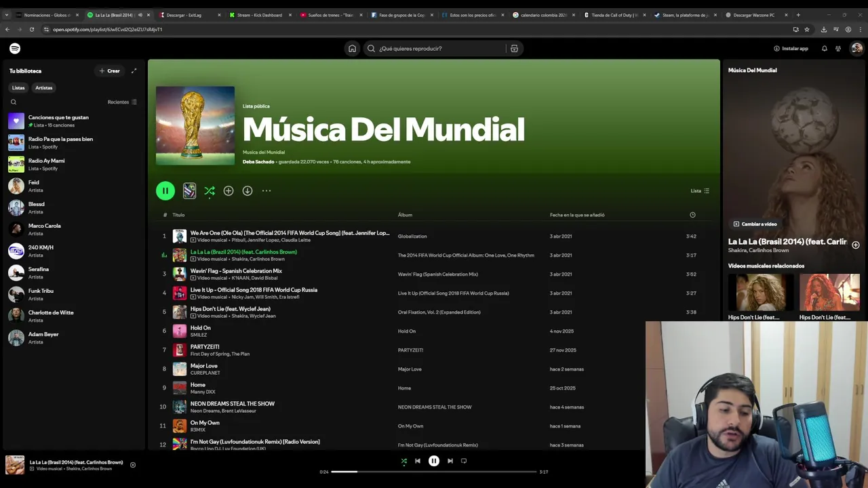Open artist Marco Carola in library
This screenshot has width=868, height=488.
click(x=75, y=229)
